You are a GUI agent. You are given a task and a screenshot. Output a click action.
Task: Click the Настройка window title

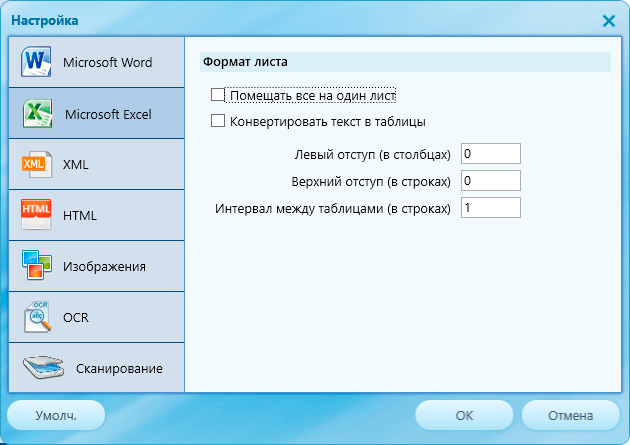point(45,20)
